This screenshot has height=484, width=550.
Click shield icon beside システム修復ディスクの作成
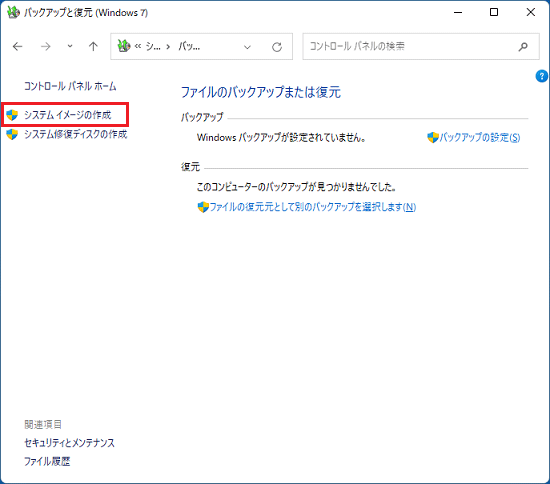[12, 134]
